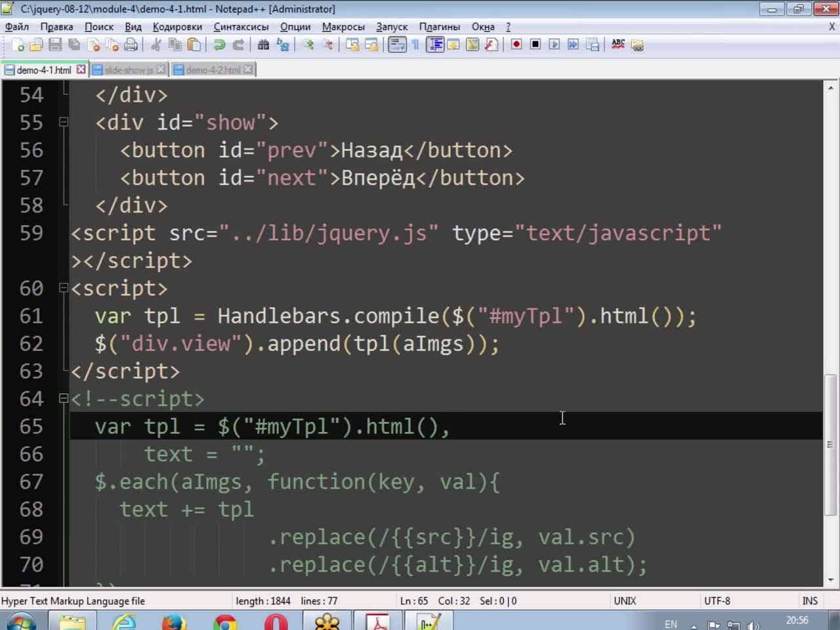This screenshot has height=630, width=840.
Task: Click the ABC spell check icon
Action: [618, 45]
